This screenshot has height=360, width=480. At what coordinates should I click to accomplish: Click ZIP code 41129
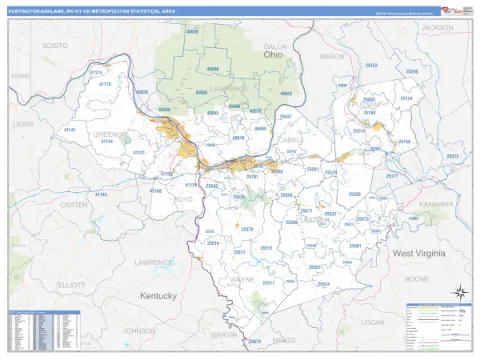click(x=191, y=185)
